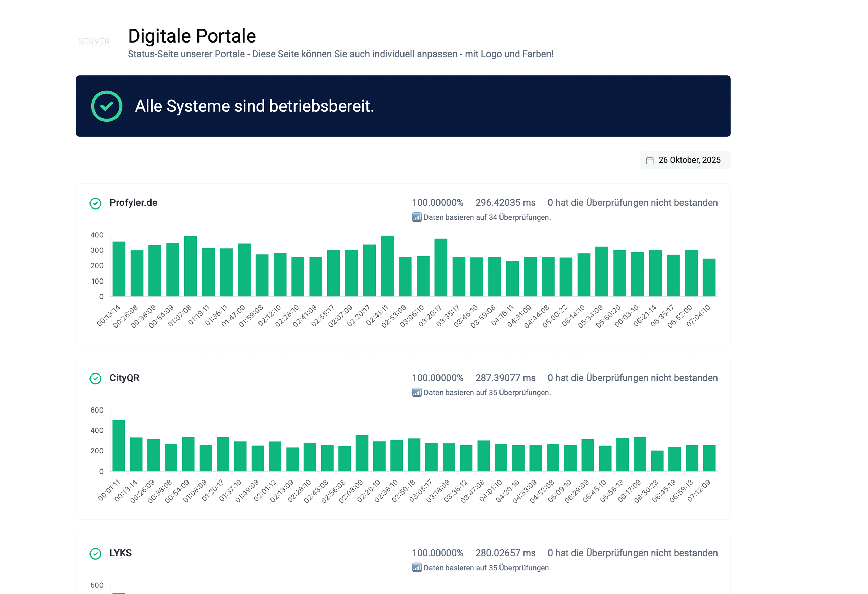Click last Profyler.de bar at 07:04:10
The width and height of the screenshot is (868, 594).
[709, 277]
